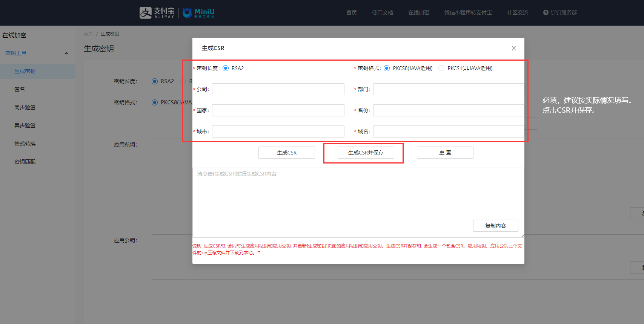Select 密钥匹配 in sidebar
Viewport: 644px width, 324px height.
tap(37, 162)
